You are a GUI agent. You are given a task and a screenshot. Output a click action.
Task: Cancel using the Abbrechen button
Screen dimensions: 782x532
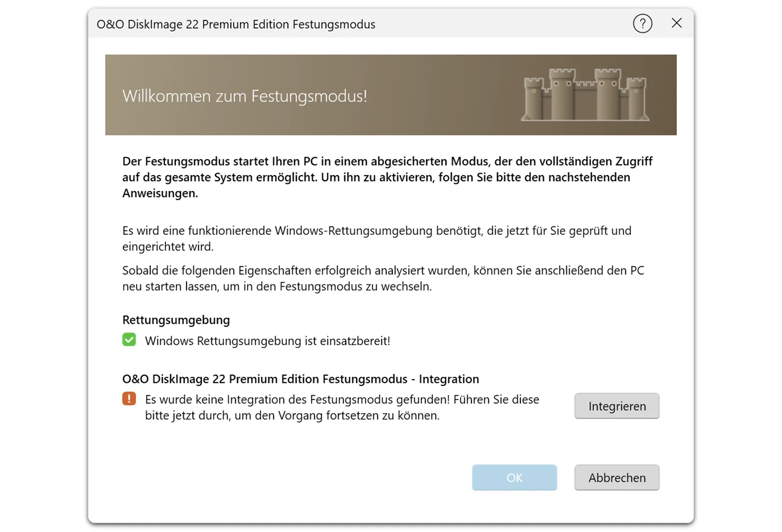(x=617, y=477)
